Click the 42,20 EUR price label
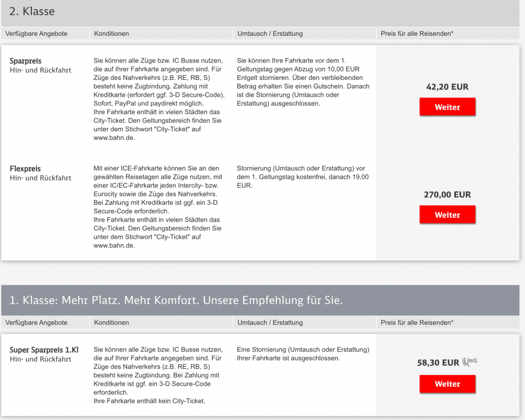Screen dimensions: 525x420 pos(447,87)
